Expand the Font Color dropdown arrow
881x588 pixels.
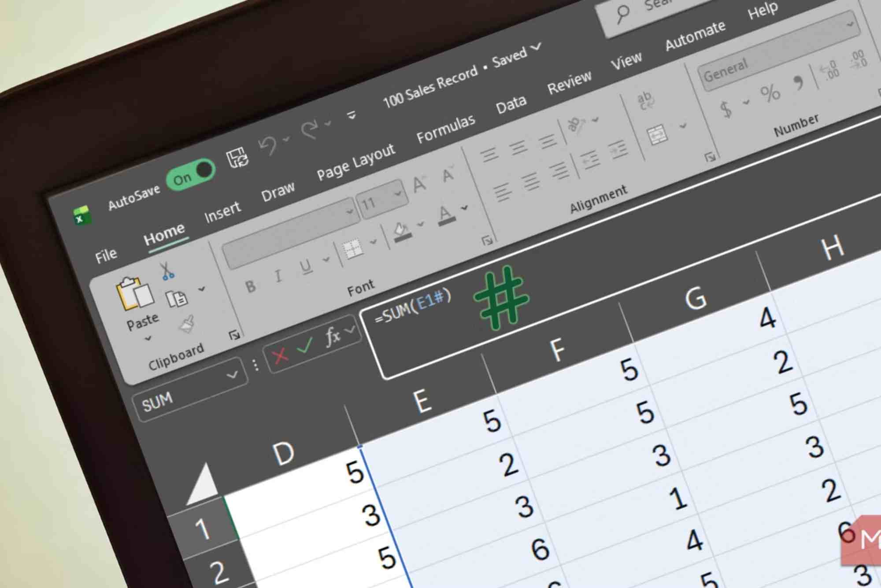click(x=464, y=207)
